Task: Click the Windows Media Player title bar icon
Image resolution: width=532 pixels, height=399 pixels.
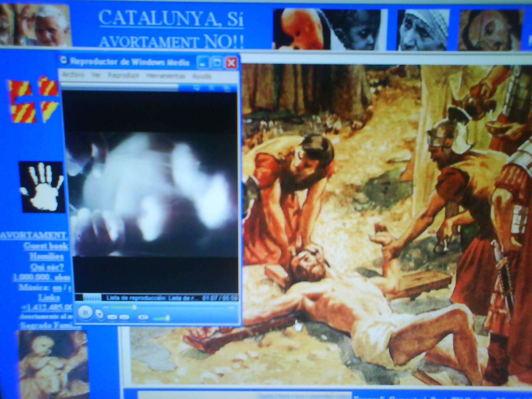Action: (64, 61)
